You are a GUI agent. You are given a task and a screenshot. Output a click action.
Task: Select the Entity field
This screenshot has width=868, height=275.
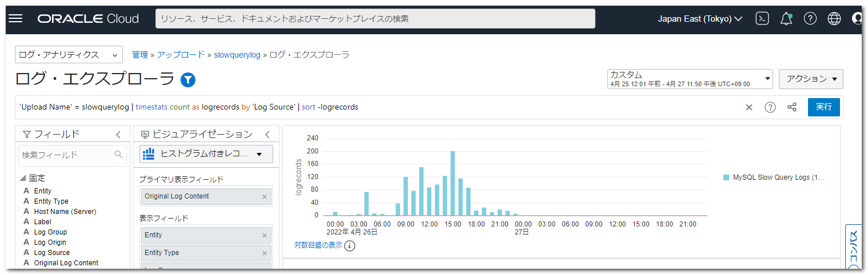42,191
